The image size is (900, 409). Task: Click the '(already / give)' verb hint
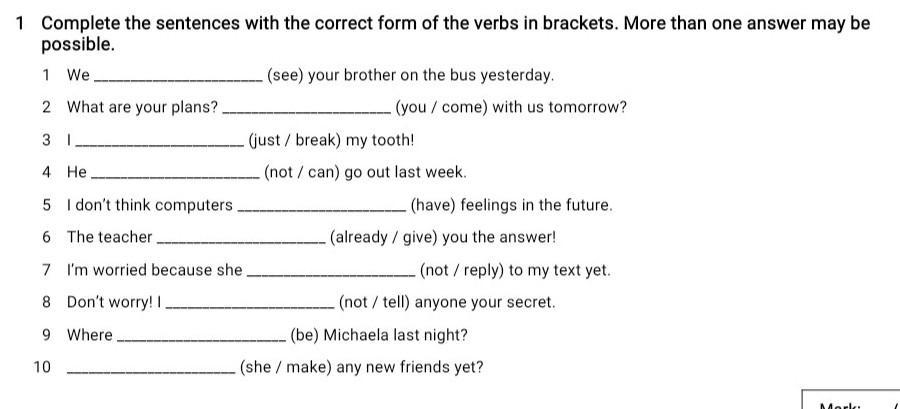(x=384, y=237)
